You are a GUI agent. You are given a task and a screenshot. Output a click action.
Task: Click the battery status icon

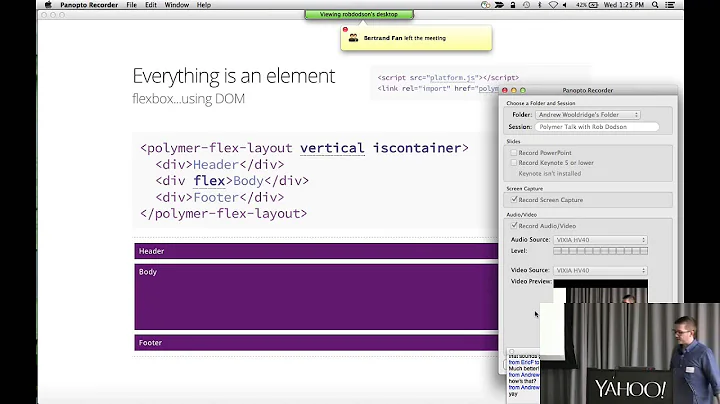593,5
